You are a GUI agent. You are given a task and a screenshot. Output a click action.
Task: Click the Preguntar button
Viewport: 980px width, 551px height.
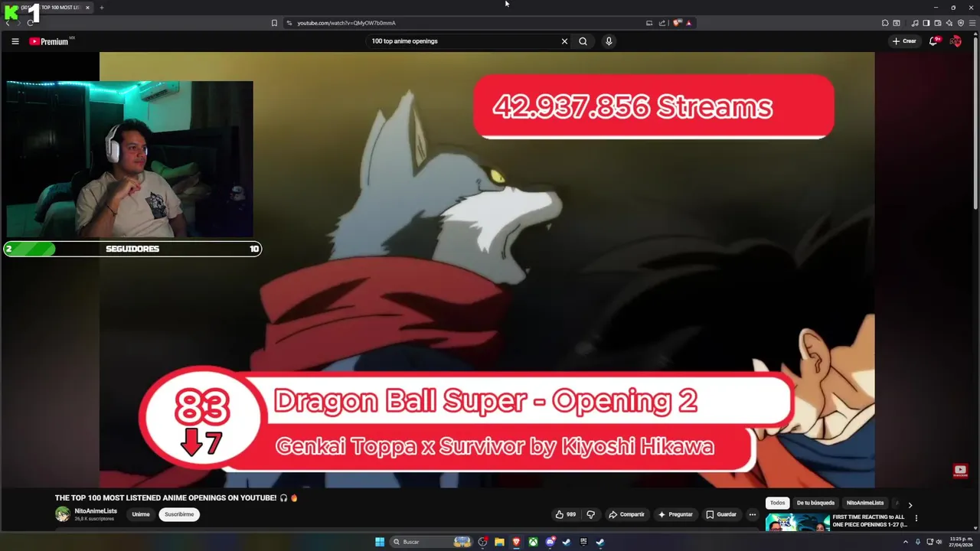click(675, 514)
